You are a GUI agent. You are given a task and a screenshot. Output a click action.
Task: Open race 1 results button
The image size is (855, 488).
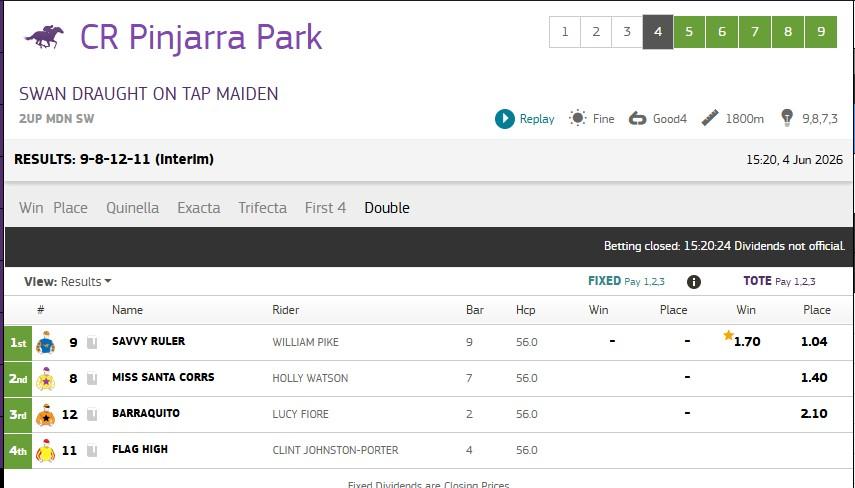coord(565,32)
